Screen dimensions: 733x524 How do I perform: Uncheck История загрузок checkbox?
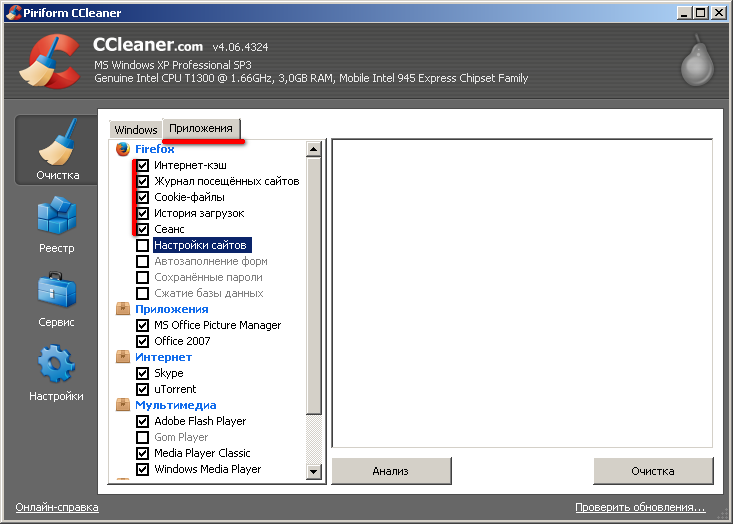click(x=143, y=213)
